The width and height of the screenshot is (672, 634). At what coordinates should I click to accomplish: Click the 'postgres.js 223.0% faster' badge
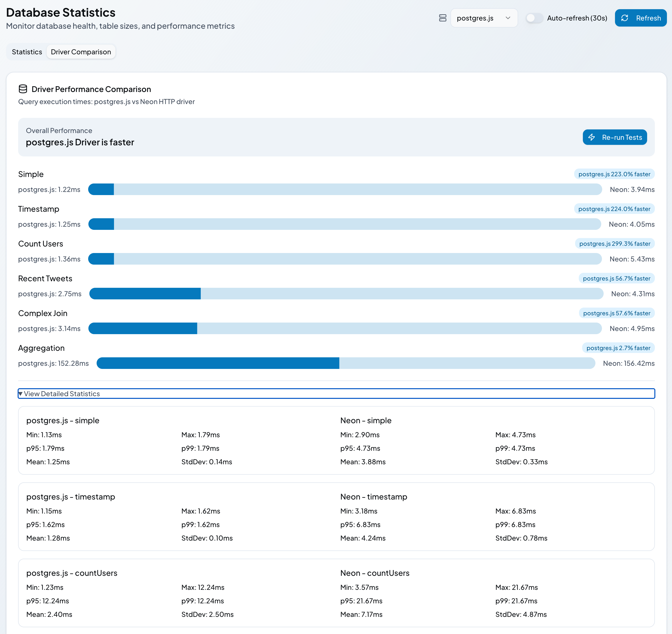coord(614,174)
